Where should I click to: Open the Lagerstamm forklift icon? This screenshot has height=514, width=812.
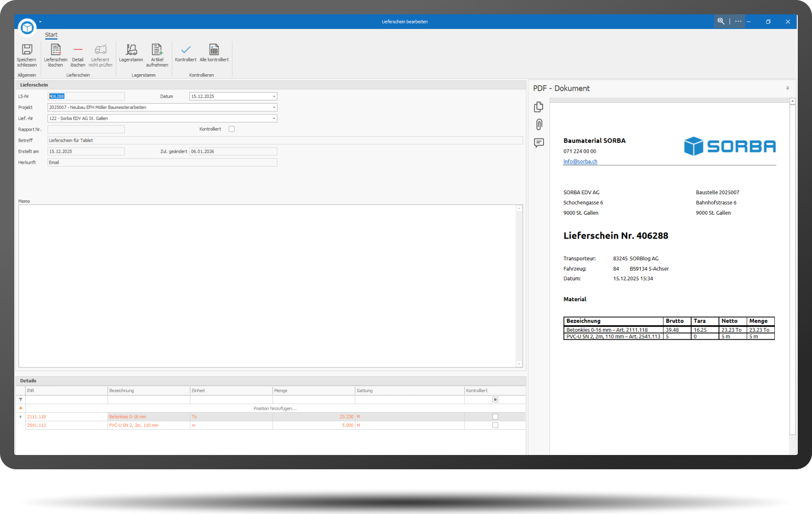click(131, 49)
